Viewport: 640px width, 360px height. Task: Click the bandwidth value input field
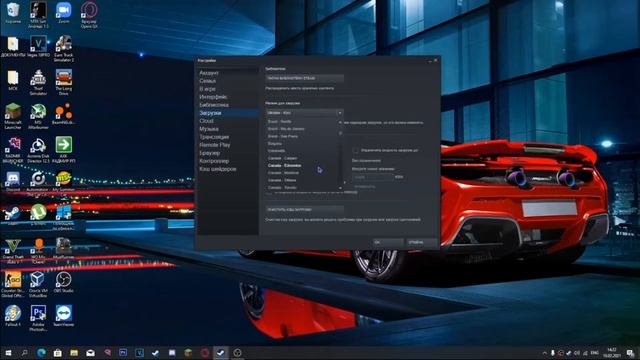tap(373, 177)
